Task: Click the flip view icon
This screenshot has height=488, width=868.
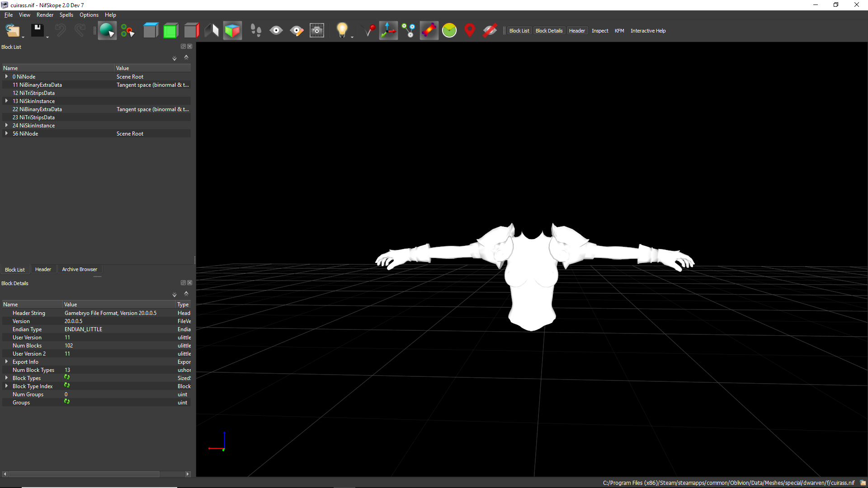Action: click(212, 31)
